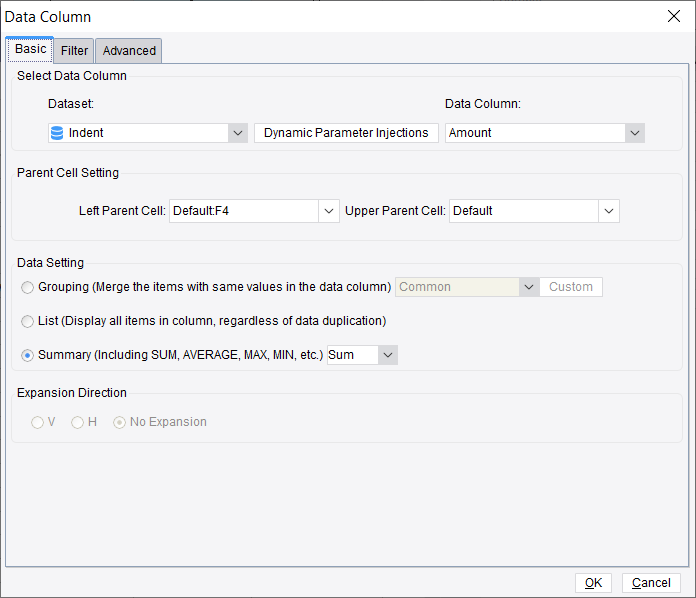Image resolution: width=696 pixels, height=598 pixels.
Task: Open the Common grouping type dropdown
Action: (529, 287)
